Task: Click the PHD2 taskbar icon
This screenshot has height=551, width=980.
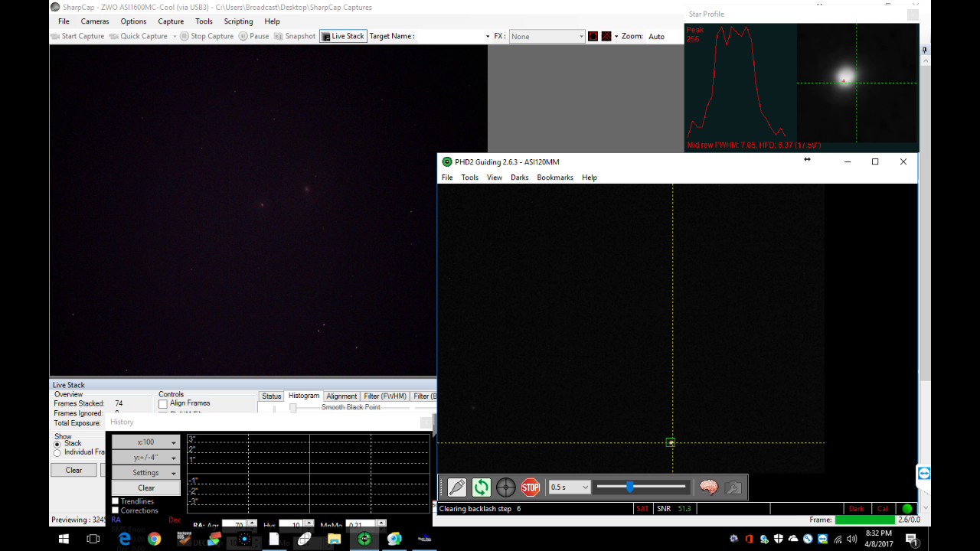Action: point(364,539)
